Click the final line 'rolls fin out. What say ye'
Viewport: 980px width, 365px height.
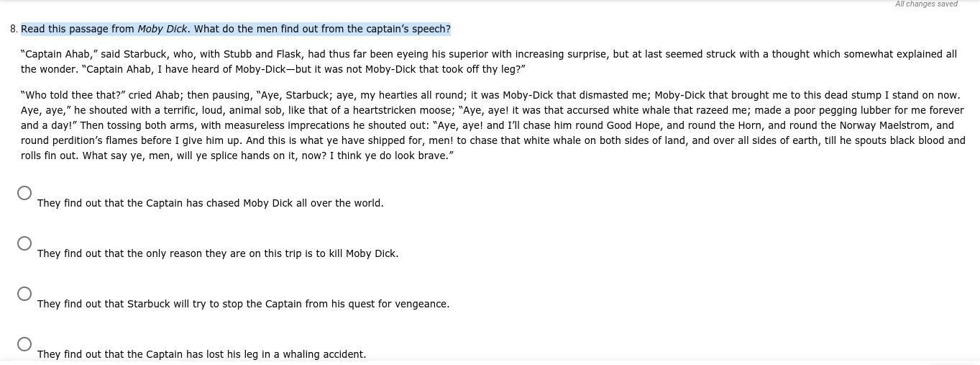click(237, 156)
